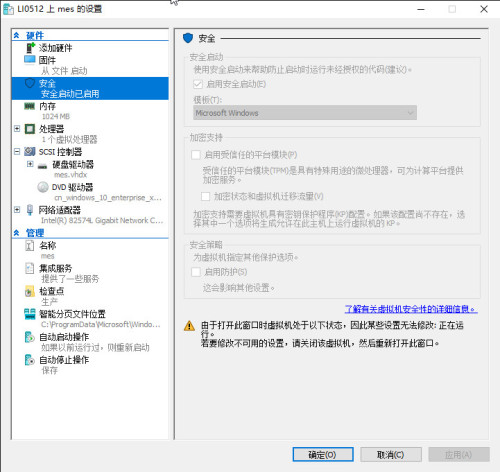
Task: Click the '1024 MB' memory value
Action: (x=56, y=116)
